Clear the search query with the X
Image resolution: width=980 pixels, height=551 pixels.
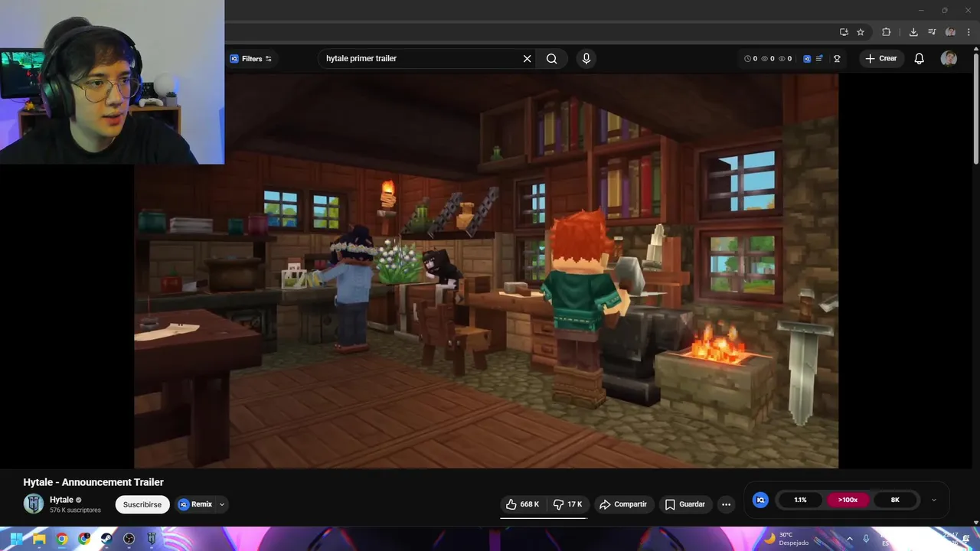point(527,58)
